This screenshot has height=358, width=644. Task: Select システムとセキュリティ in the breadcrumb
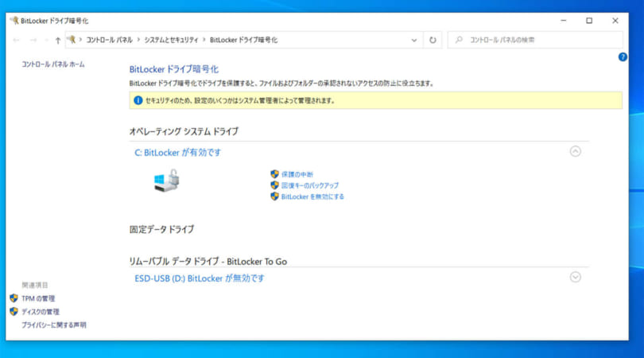(x=172, y=40)
